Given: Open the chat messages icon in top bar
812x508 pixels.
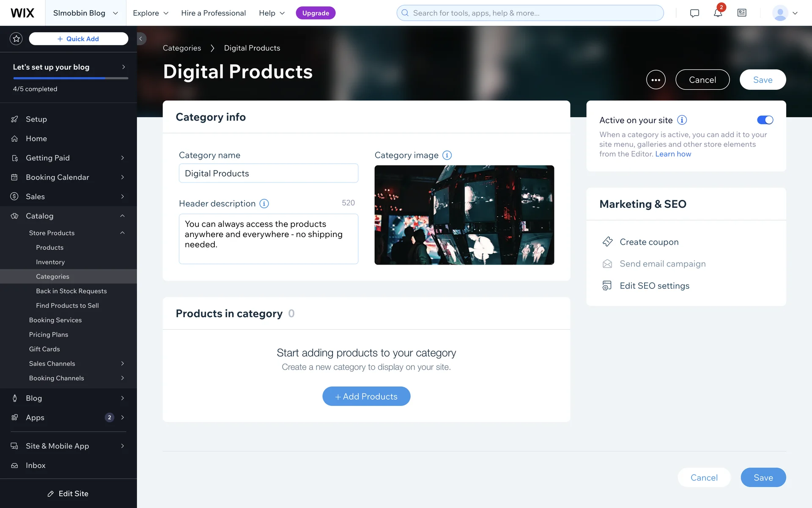Looking at the screenshot, I should tap(694, 13).
